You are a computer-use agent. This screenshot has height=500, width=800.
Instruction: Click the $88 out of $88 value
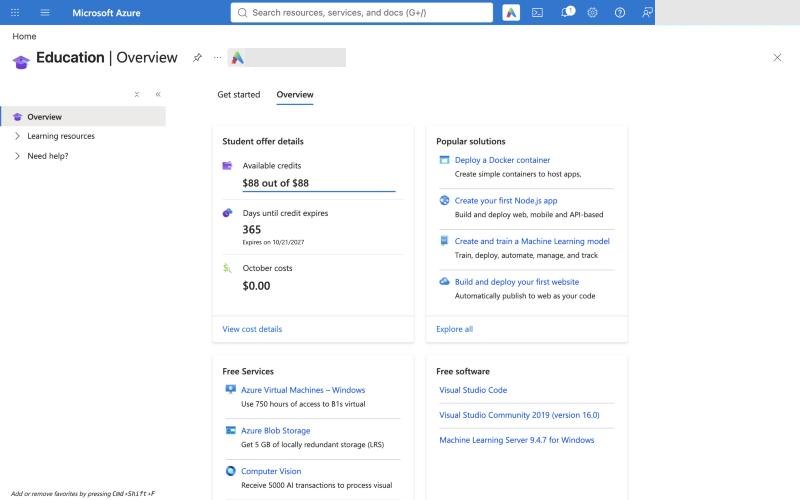coord(276,183)
